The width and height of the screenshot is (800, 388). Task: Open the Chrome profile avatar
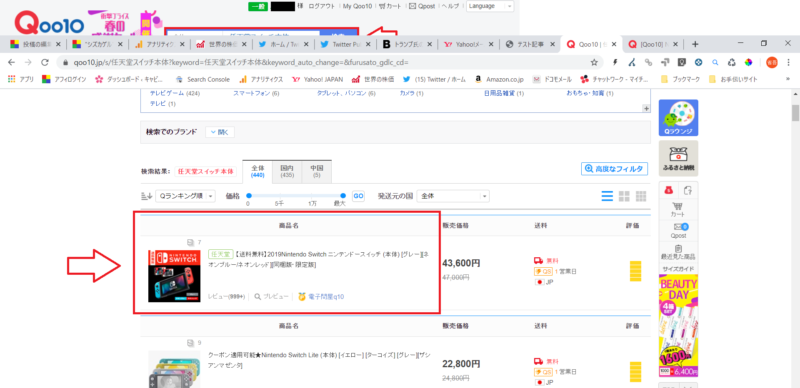click(771, 62)
